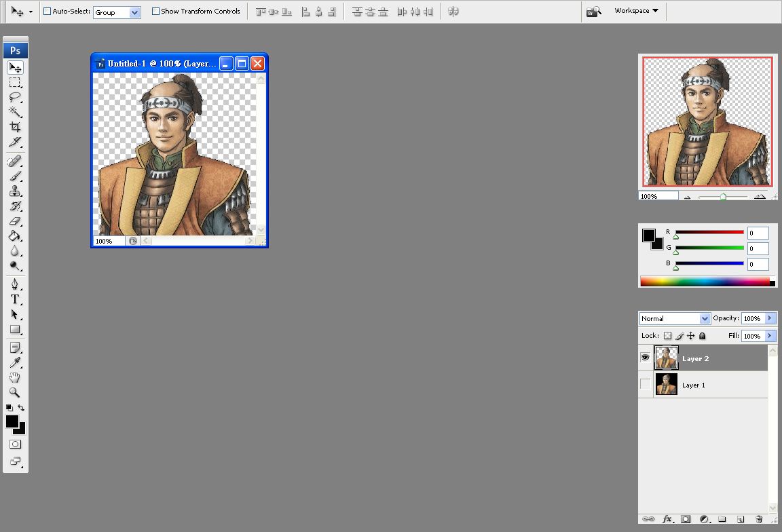The height and width of the screenshot is (532, 782).
Task: Click the Auto-Align Layers icon
Action: point(453,12)
